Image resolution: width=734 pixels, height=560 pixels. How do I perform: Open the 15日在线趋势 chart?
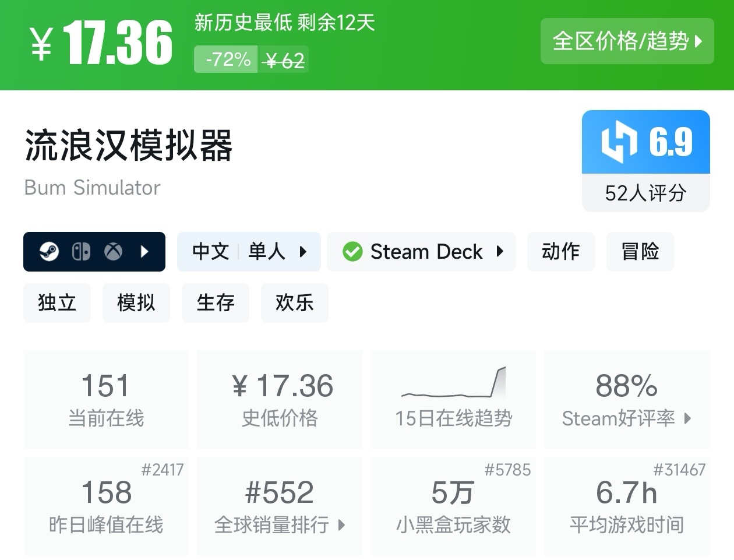(x=453, y=399)
